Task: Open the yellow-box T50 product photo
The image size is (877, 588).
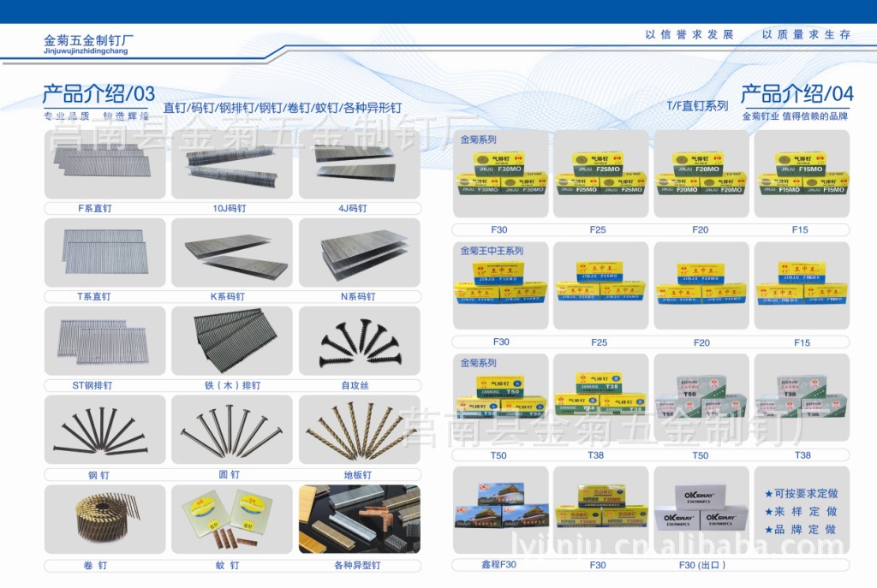Action: [x=500, y=397]
